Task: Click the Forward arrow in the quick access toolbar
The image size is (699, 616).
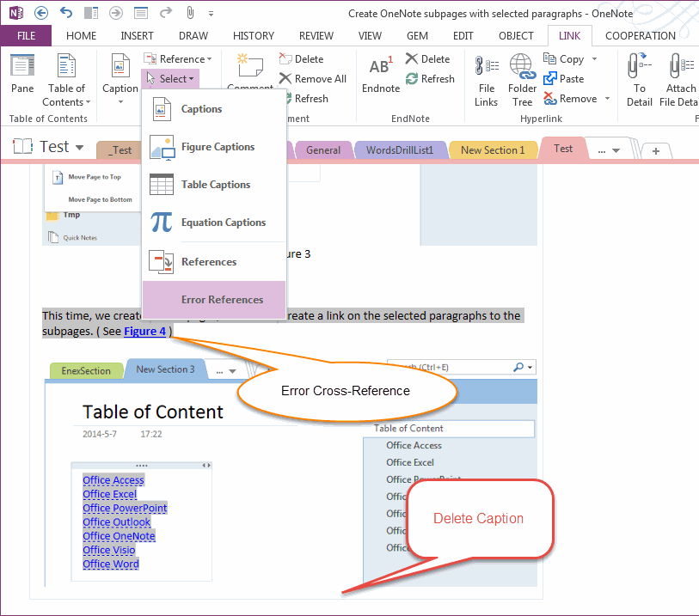Action: tap(116, 13)
